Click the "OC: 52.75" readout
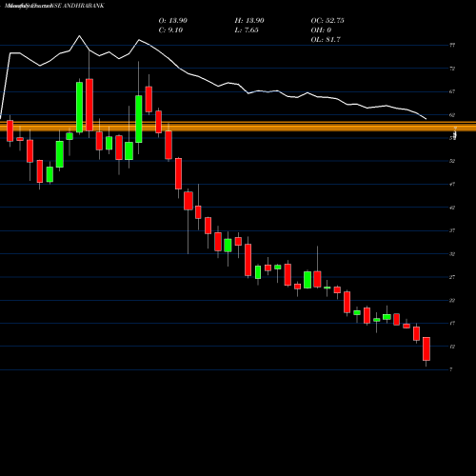Image resolution: width=476 pixels, height=476 pixels. pos(327,21)
